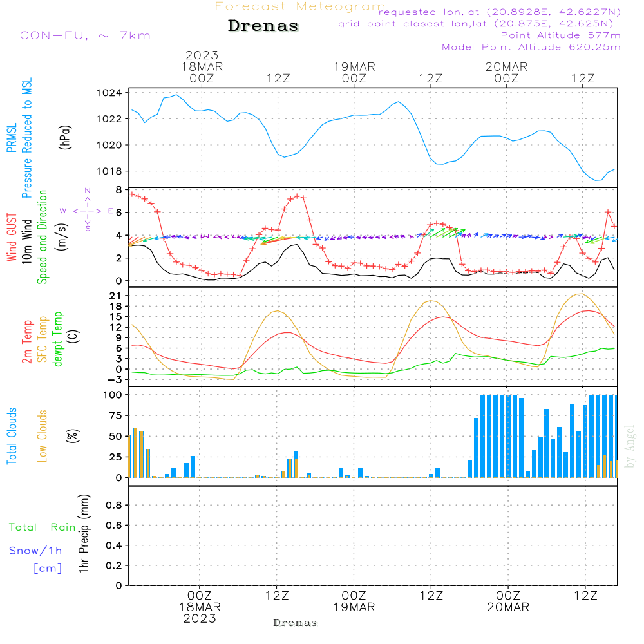Viewport: 644px width, 644px height.
Task: Click the 19MAR date on bottom axis
Action: coord(354,607)
